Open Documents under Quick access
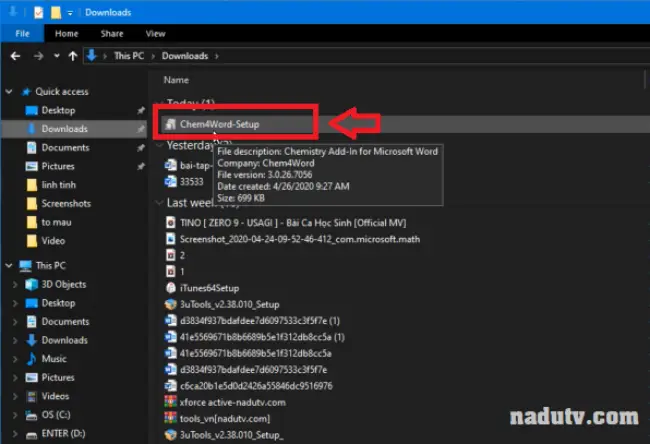650x444 pixels. click(65, 148)
